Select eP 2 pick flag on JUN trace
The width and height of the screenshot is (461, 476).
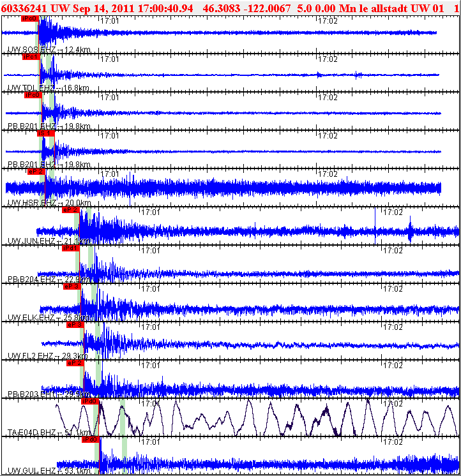[x=71, y=210]
